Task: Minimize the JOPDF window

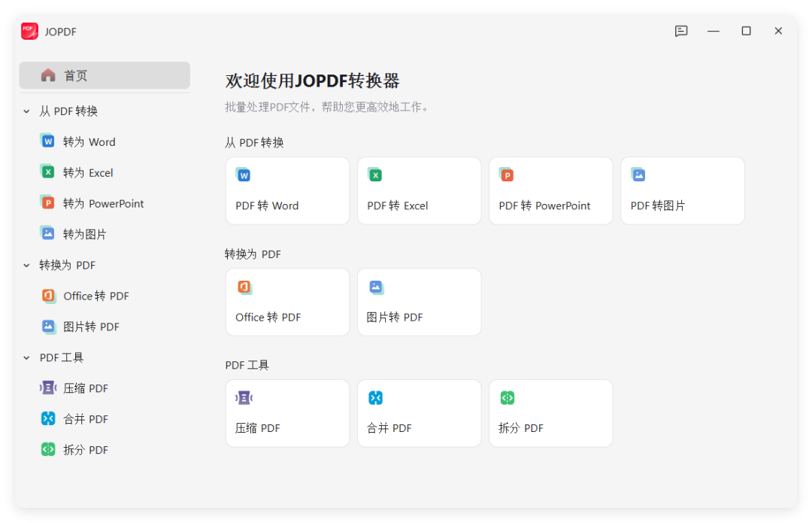Action: 714,31
